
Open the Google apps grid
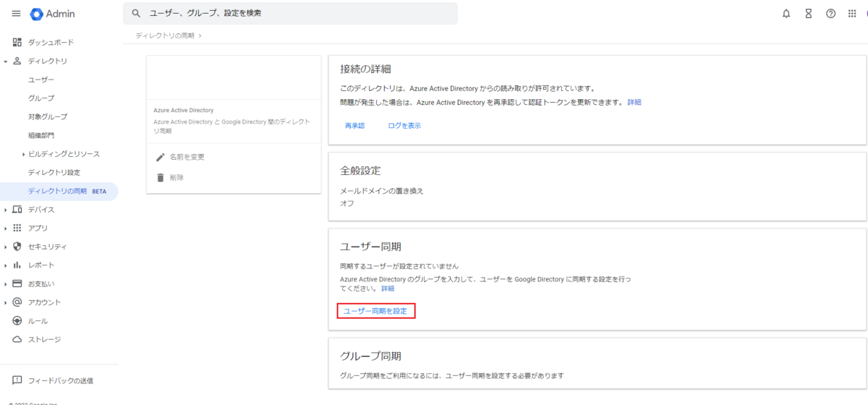click(x=852, y=14)
